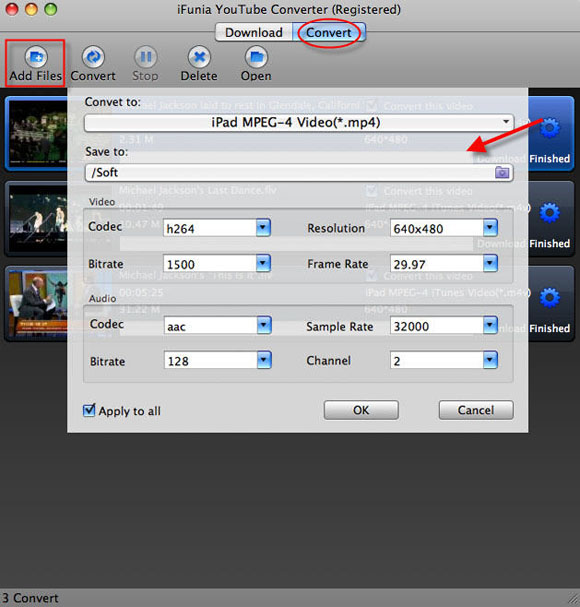Open settings gear for Last Dance video
This screenshot has height=607, width=580.
[549, 213]
